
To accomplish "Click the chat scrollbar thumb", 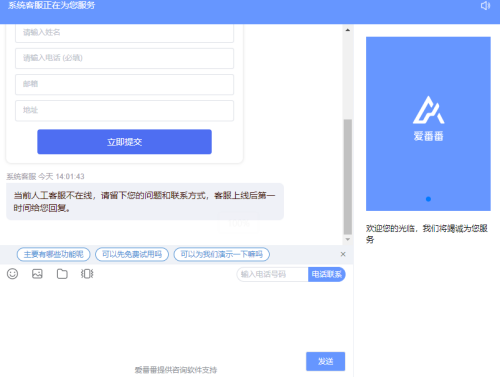I will click(348, 177).
